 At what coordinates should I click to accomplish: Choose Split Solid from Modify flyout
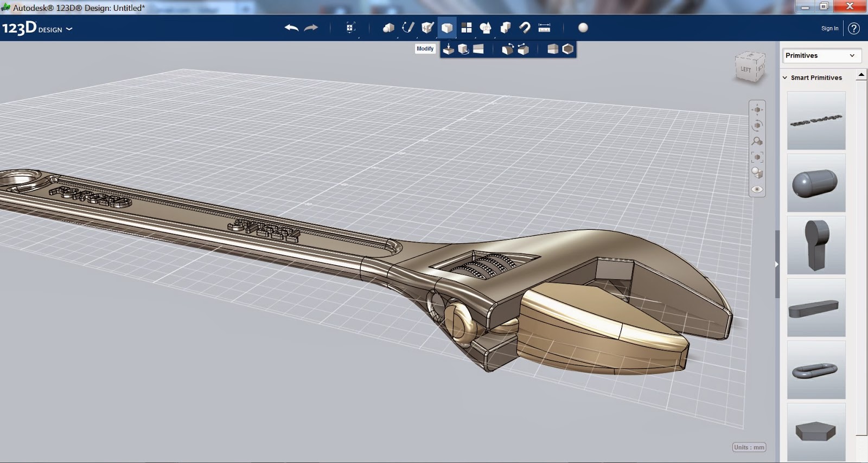tap(553, 49)
